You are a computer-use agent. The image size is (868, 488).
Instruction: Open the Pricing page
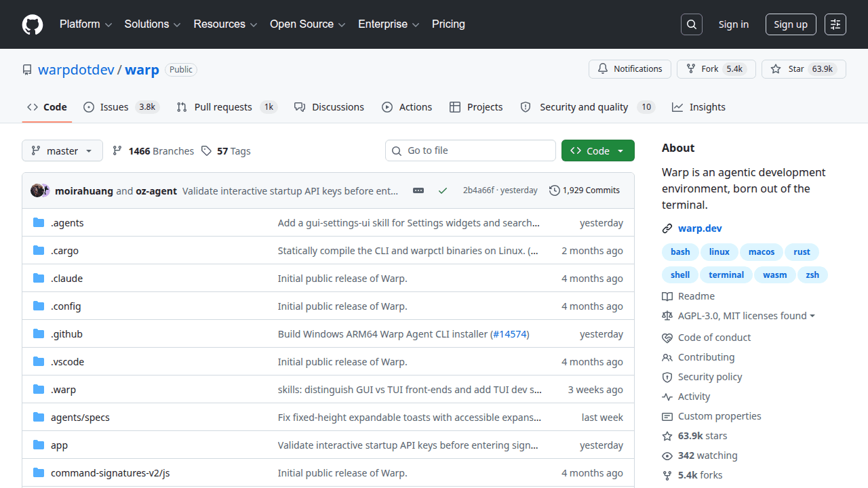point(448,24)
